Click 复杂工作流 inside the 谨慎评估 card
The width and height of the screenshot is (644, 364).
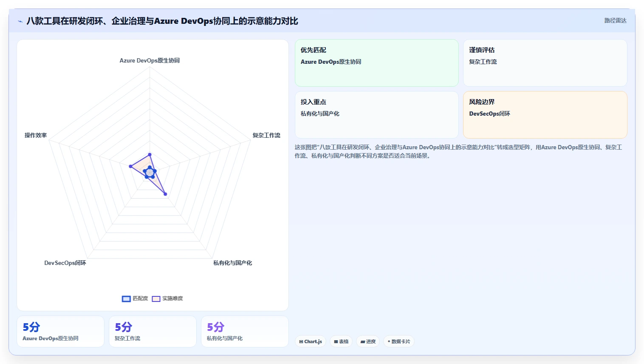point(483,62)
